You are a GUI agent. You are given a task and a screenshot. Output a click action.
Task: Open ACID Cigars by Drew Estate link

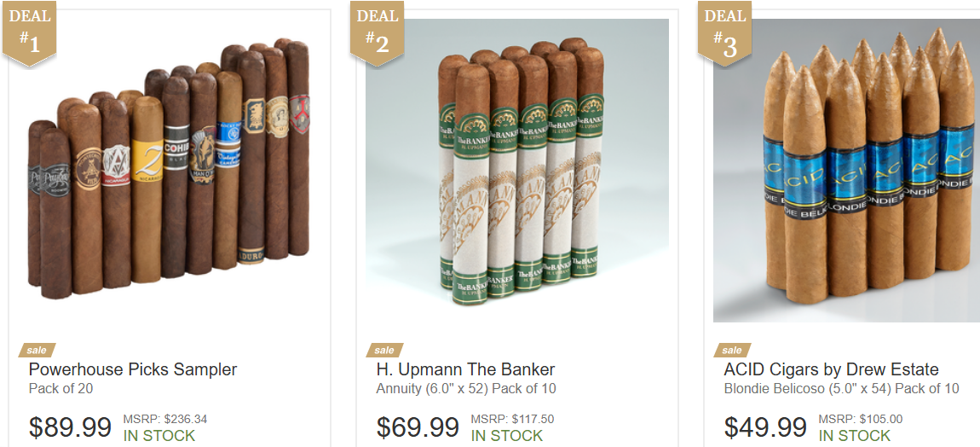pos(831,369)
